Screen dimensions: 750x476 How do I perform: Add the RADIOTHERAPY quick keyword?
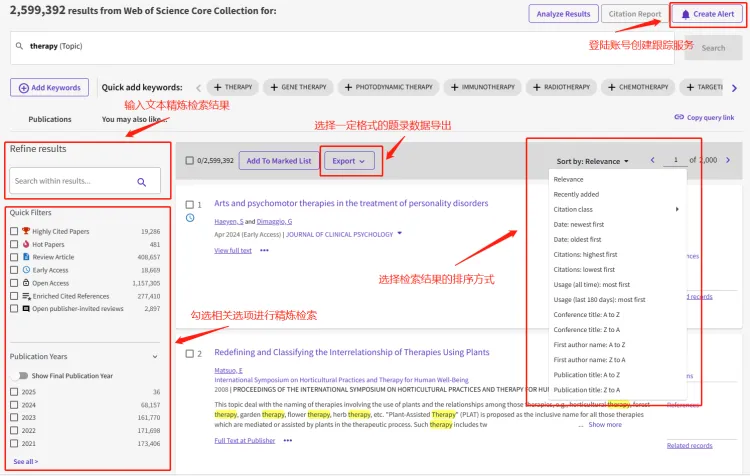[562, 87]
